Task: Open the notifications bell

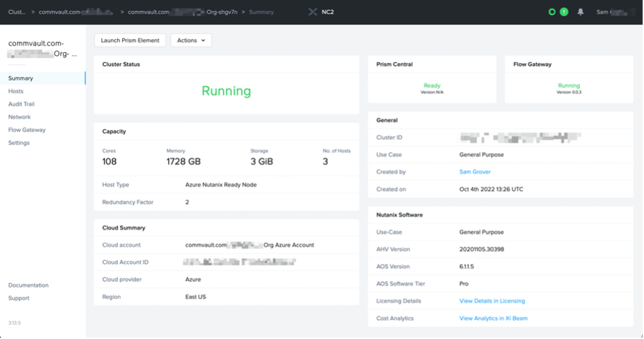Action: click(580, 12)
